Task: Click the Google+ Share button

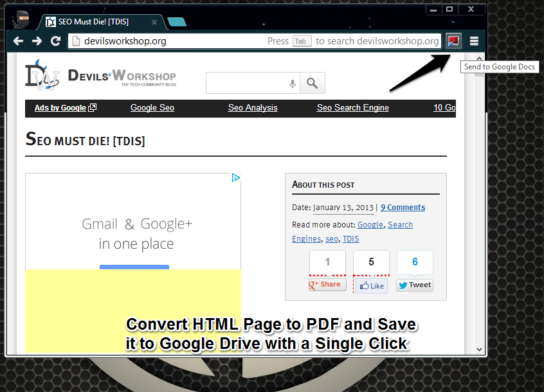Action: 327,285
